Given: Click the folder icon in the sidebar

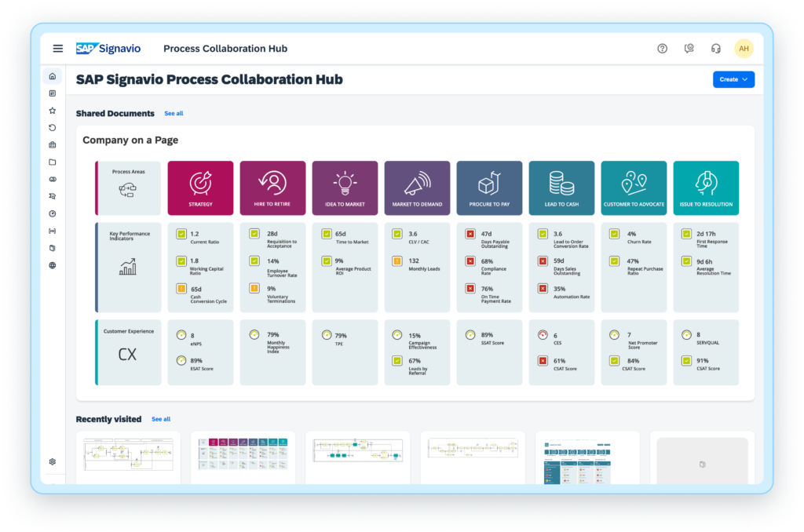Looking at the screenshot, I should tap(53, 162).
